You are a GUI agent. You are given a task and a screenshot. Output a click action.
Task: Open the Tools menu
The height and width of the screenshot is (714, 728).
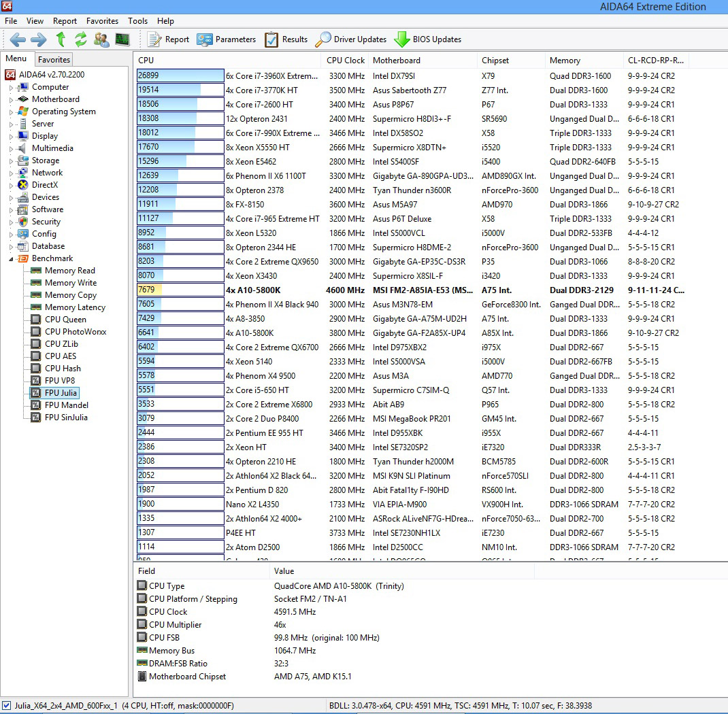(x=137, y=21)
